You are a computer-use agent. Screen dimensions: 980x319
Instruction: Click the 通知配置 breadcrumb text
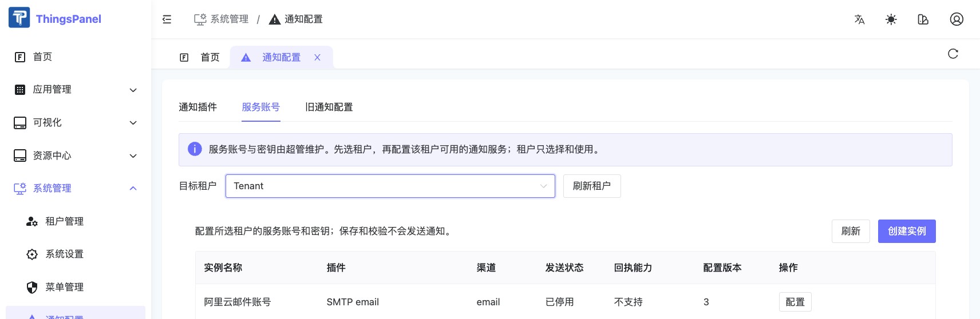[x=303, y=19]
